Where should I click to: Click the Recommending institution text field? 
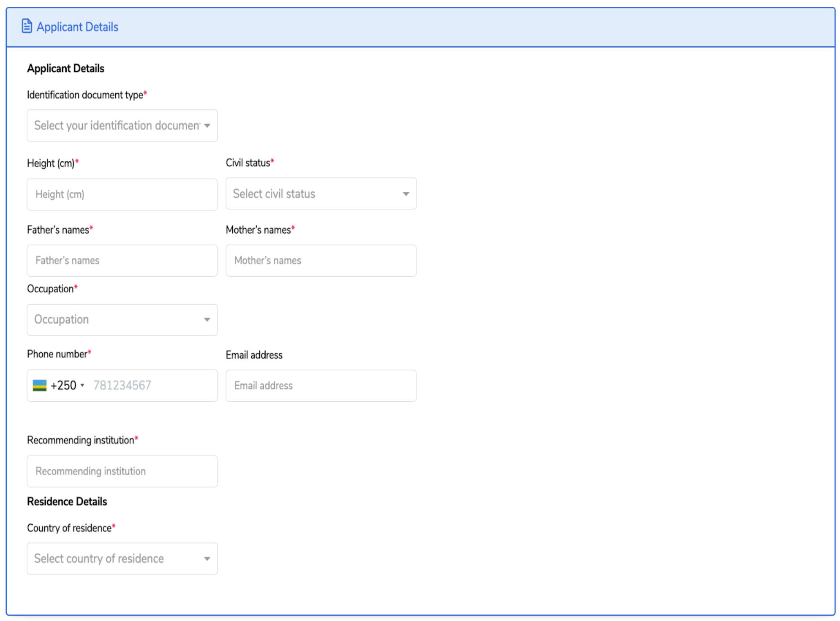point(122,471)
